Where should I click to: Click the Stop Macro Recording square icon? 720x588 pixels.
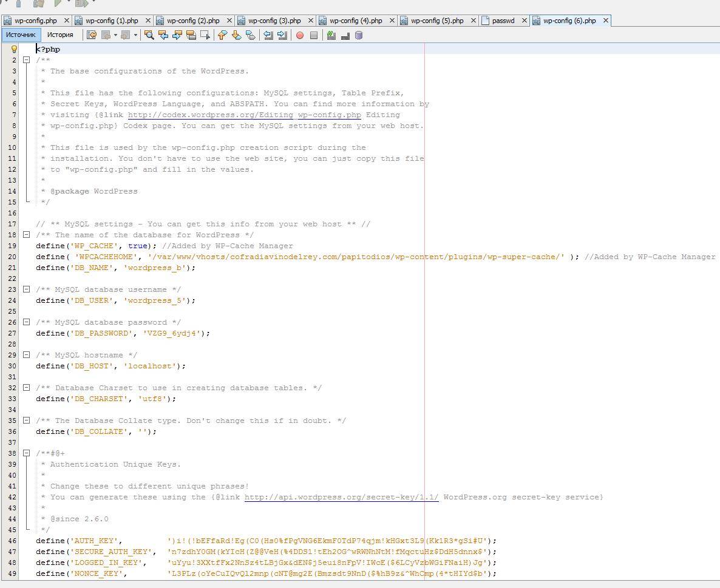click(313, 35)
